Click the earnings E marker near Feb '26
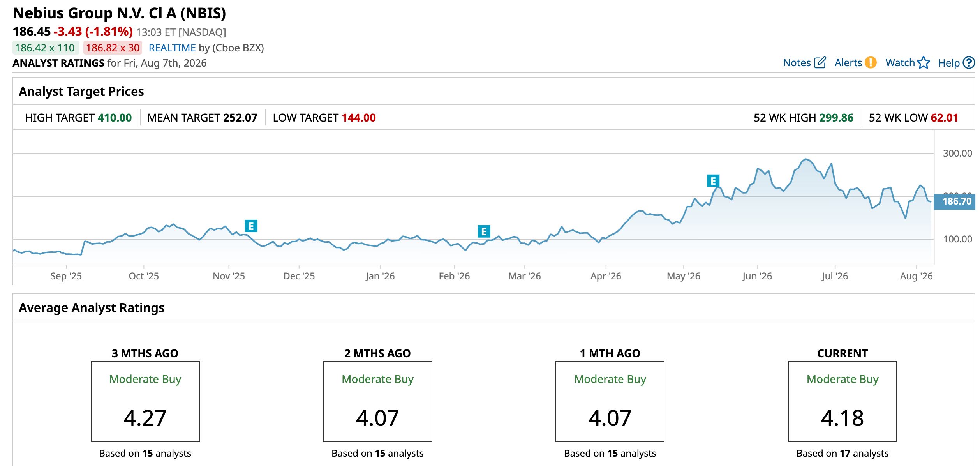Viewport: 980px width, 466px height. point(484,231)
